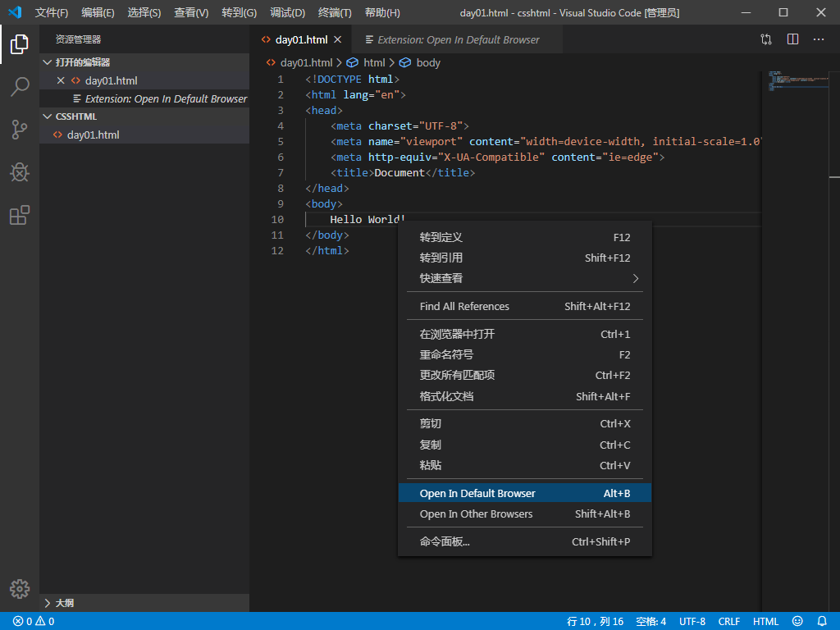Show errors and warnings from the status bar
The image size is (840, 630).
pos(34,622)
